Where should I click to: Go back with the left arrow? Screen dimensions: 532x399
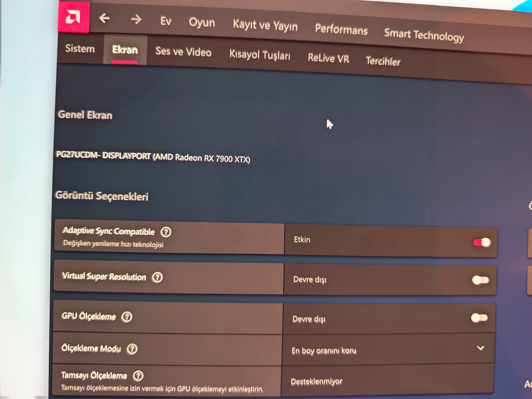(104, 18)
